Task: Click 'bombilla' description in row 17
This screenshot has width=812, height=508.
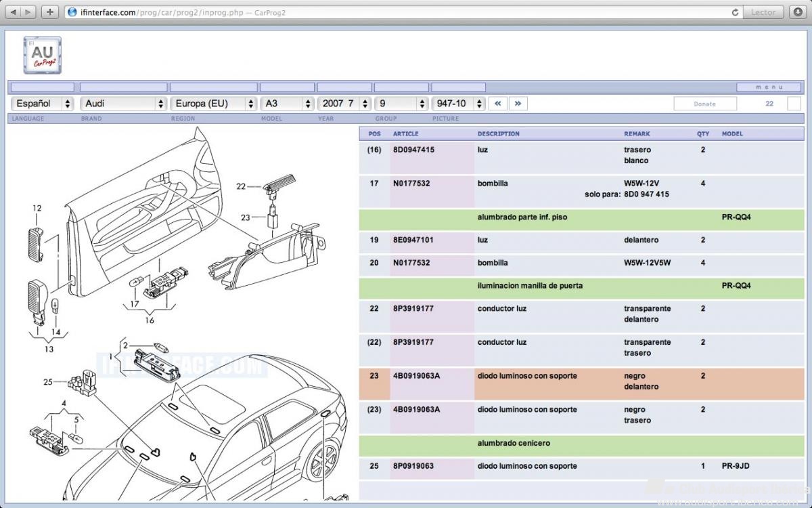Action: (x=493, y=184)
